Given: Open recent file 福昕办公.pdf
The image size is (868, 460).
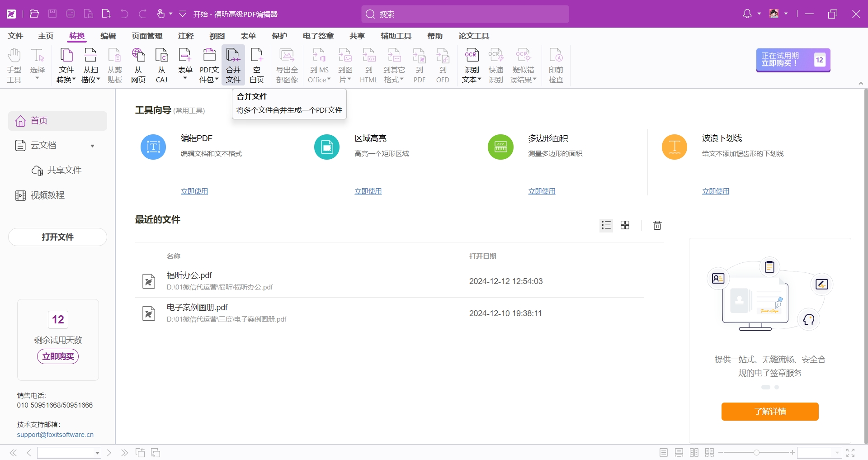Looking at the screenshot, I should pos(389,281).
